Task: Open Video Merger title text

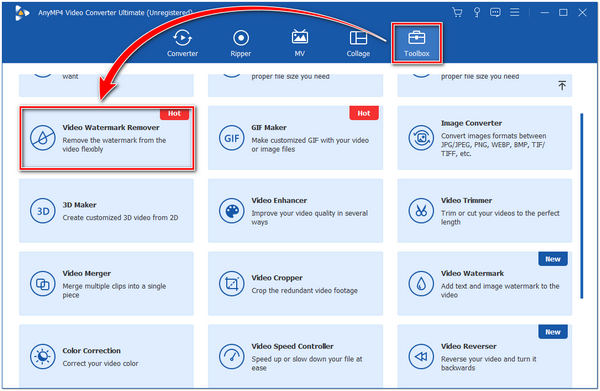Action: [86, 274]
